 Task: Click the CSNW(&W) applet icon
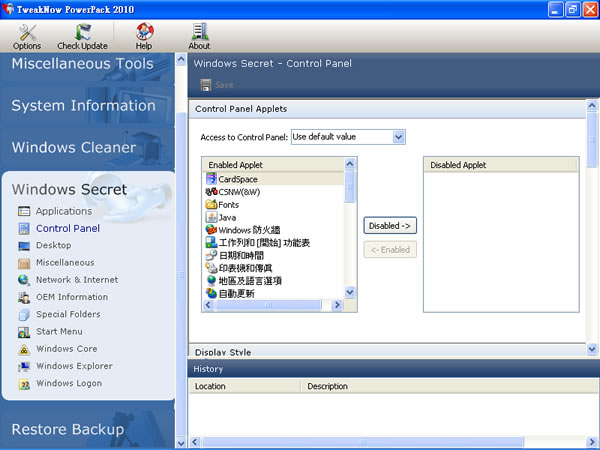pyautogui.click(x=211, y=192)
